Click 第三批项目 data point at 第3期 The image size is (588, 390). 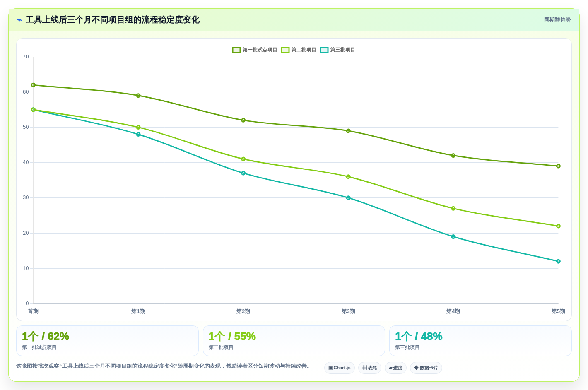click(x=348, y=198)
